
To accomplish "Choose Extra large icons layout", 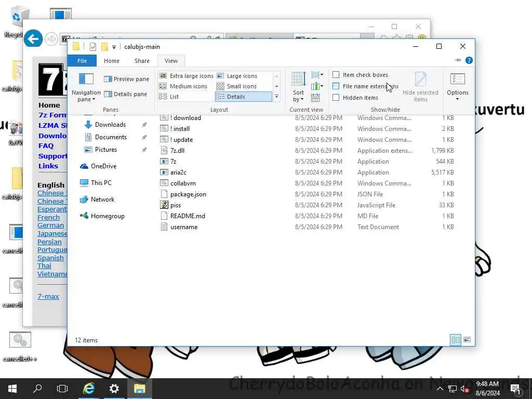I will tap(187, 76).
